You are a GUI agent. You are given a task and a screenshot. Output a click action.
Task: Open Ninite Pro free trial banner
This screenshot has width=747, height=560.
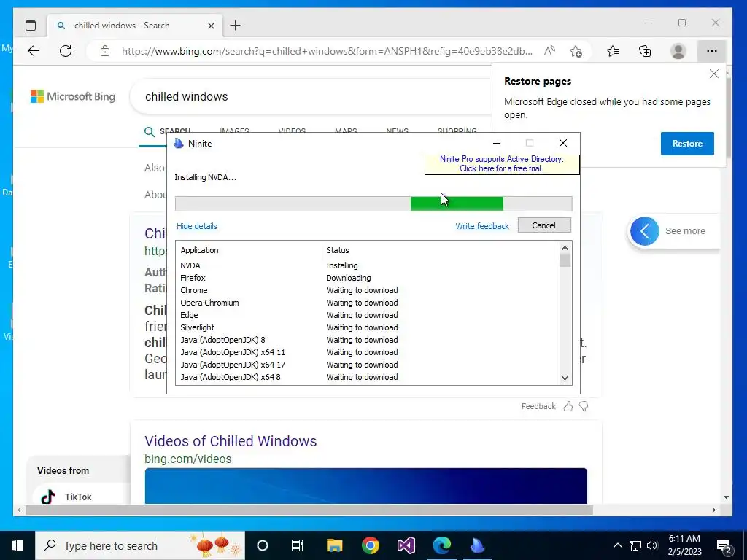coord(502,164)
